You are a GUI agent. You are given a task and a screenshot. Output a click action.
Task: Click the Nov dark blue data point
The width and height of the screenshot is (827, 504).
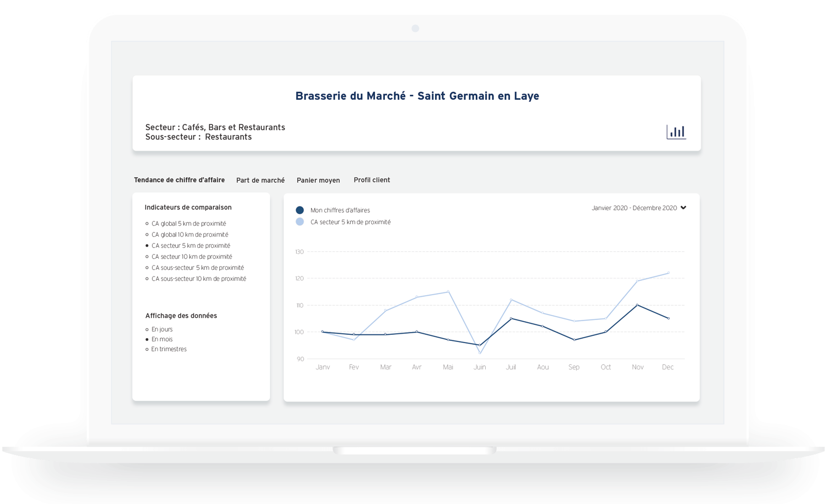(637, 305)
